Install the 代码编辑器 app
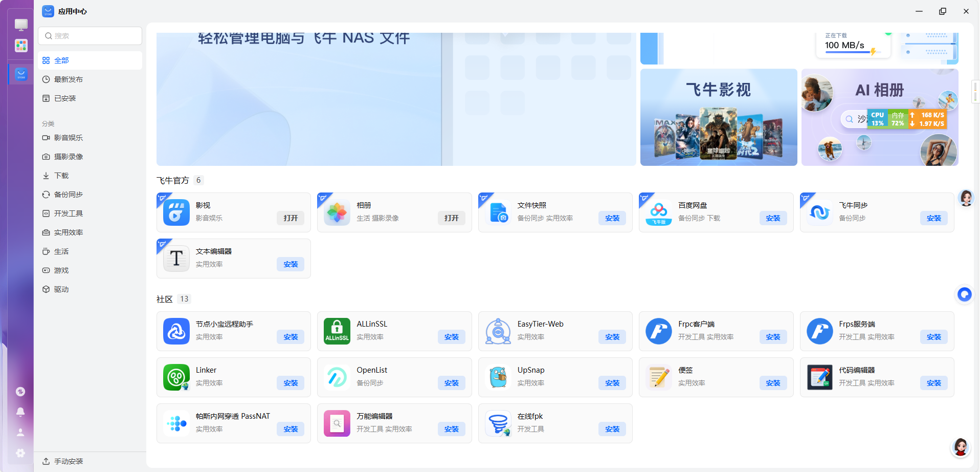980x472 pixels. 934,383
